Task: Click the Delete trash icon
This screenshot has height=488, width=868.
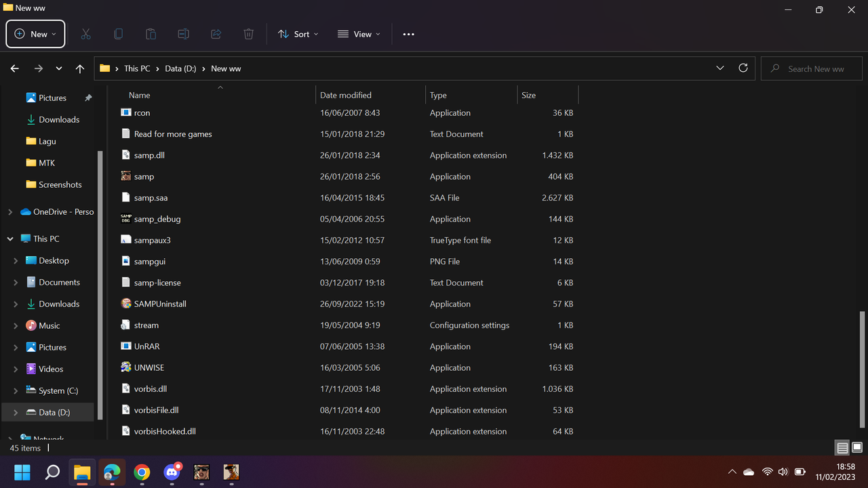Action: coord(249,34)
